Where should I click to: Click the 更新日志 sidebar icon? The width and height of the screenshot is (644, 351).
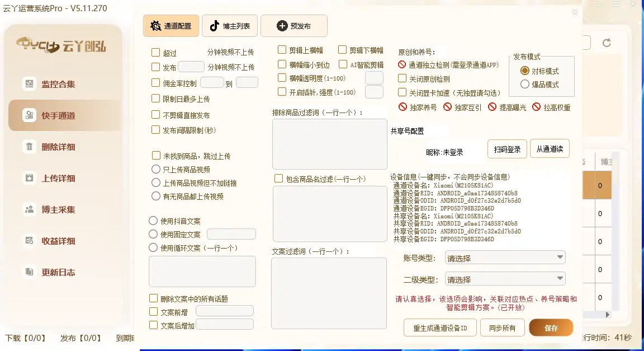click(29, 272)
